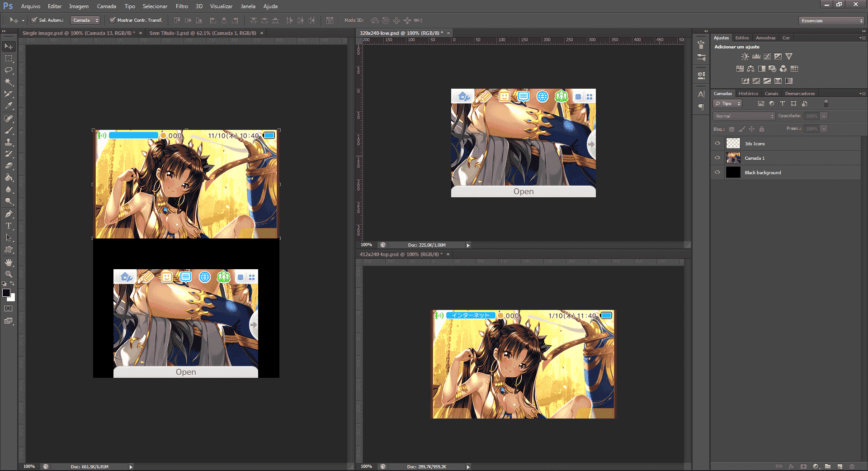
Task: Select the Eraser tool
Action: (9, 166)
